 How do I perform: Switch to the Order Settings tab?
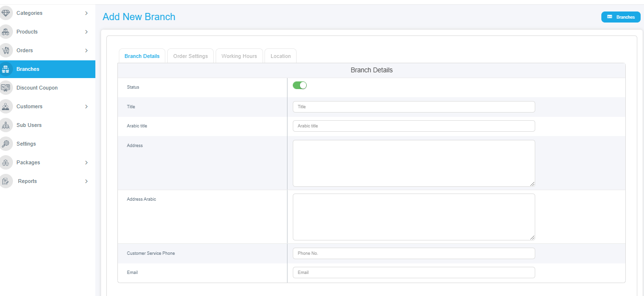click(x=190, y=56)
